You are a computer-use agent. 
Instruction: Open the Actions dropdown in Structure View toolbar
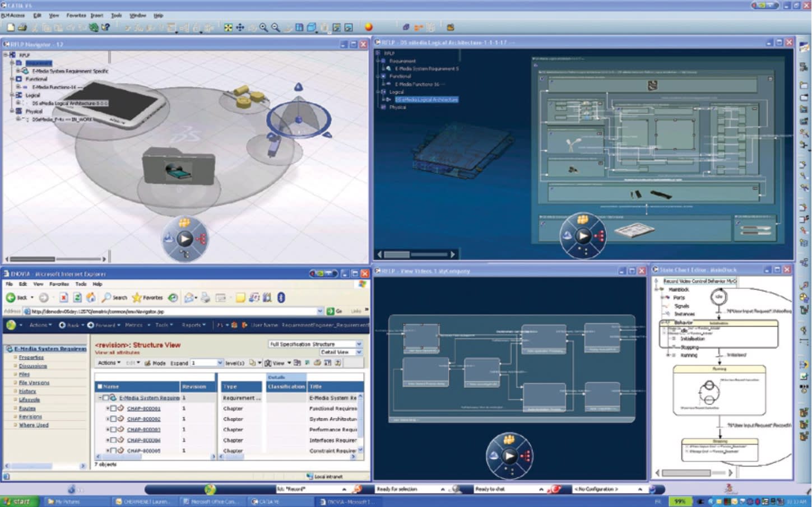(x=109, y=363)
